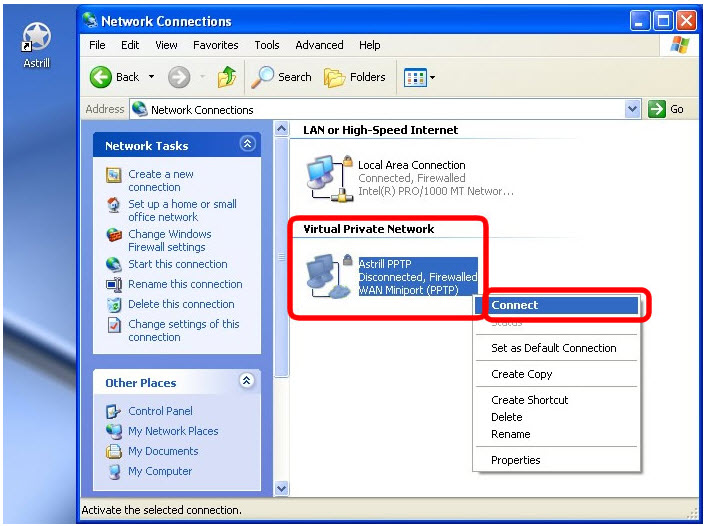706x526 pixels.
Task: Open the My Documents link
Action: 163,451
